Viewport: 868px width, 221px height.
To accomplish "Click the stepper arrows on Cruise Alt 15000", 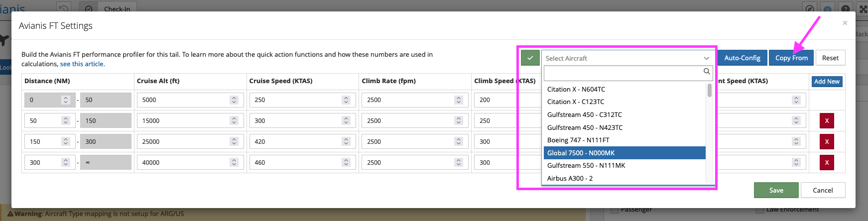I will tap(234, 120).
